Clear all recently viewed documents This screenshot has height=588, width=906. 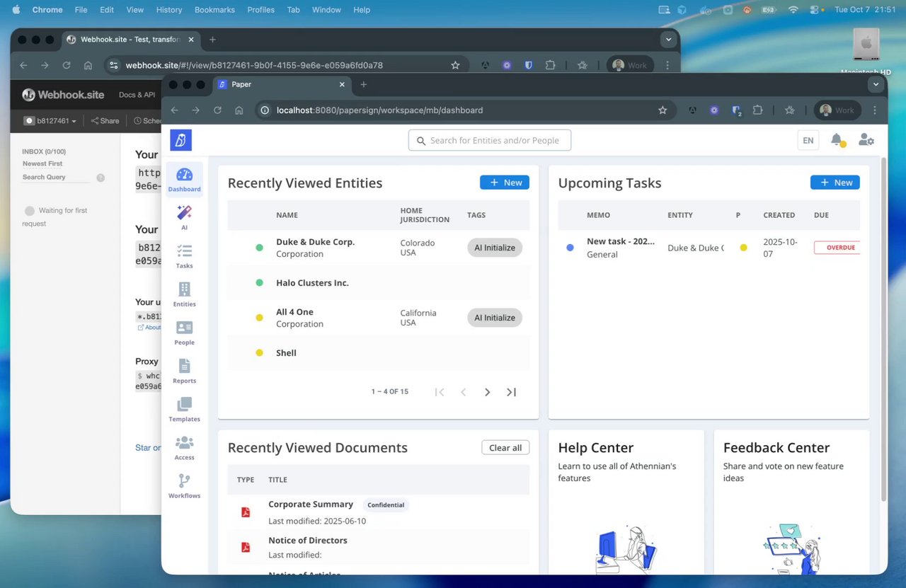pos(505,447)
